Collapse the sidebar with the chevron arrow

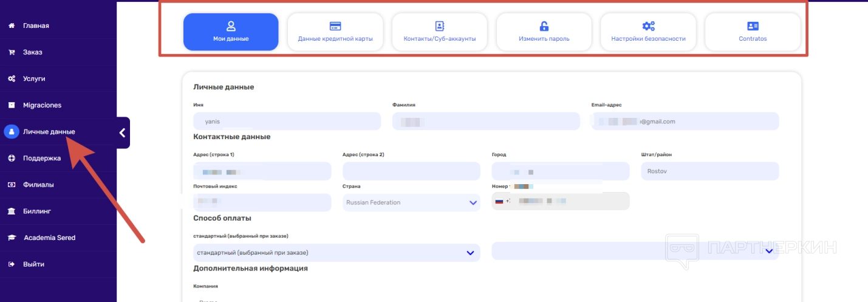[x=122, y=132]
